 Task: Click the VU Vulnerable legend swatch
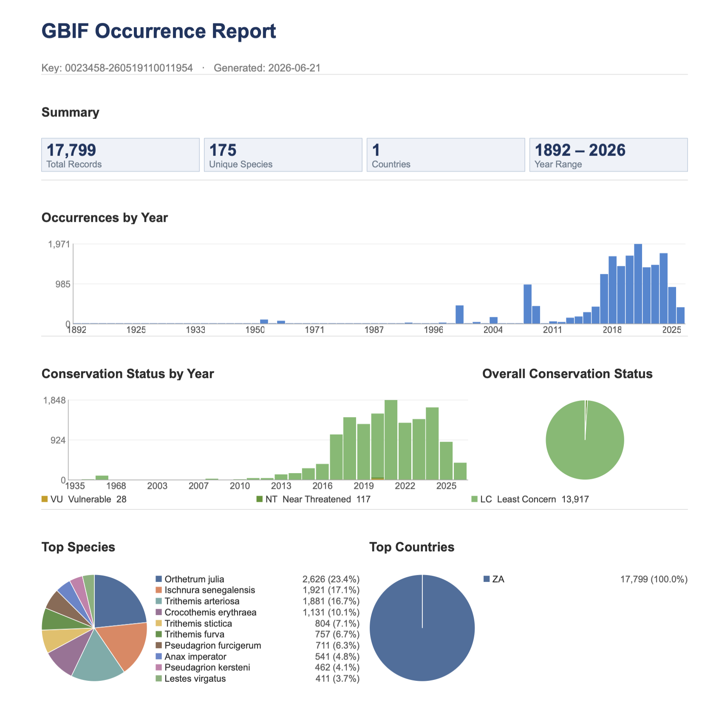(x=45, y=499)
